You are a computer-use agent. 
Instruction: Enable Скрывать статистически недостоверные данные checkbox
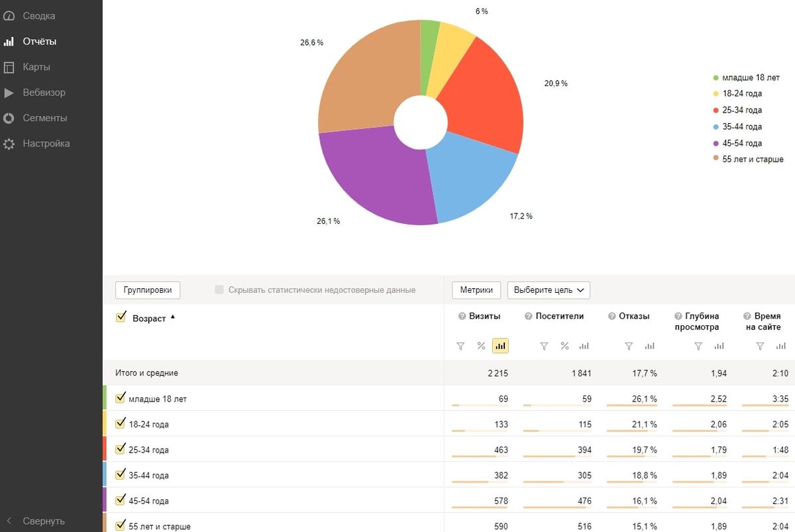(219, 290)
